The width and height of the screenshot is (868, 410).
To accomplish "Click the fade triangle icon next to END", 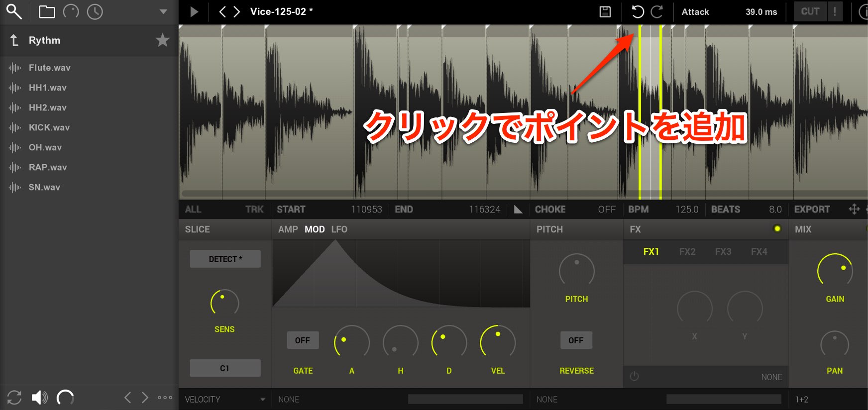I will [x=518, y=209].
